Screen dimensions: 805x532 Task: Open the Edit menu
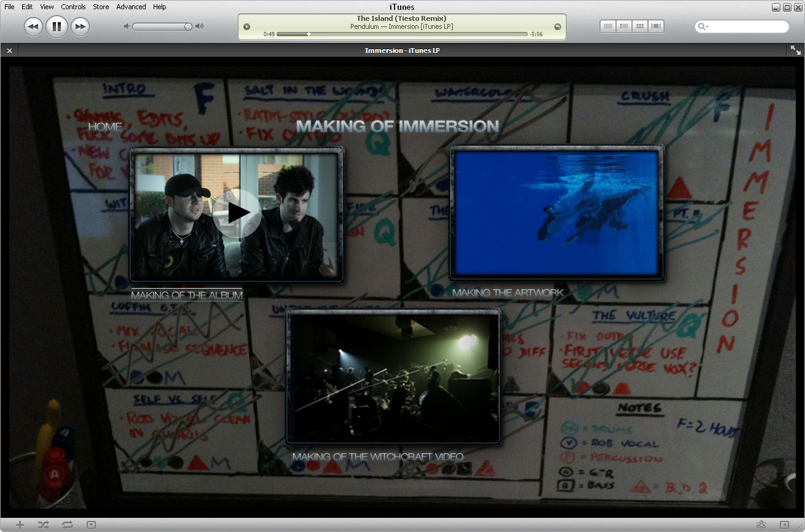coord(27,7)
